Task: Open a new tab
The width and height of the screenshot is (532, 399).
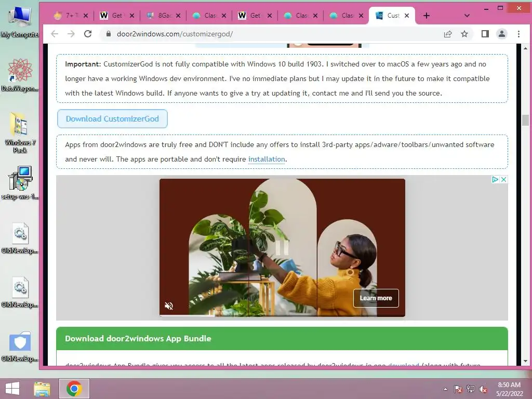Action: coord(427,16)
